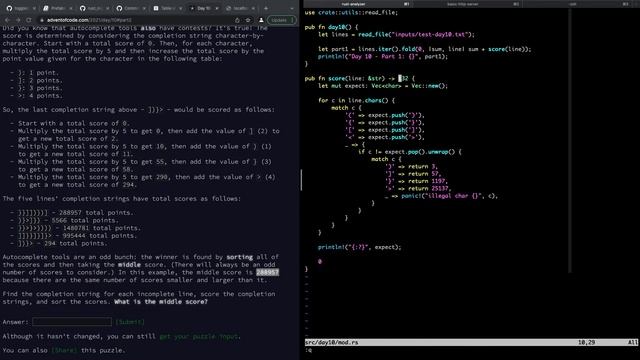This screenshot has height=360, width=640.
Task: Click the browser forward arrow
Action: point(18,20)
